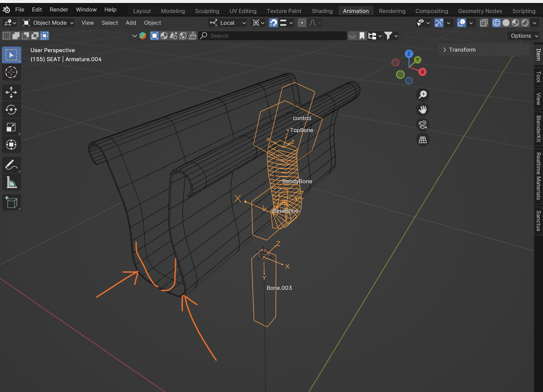This screenshot has height=392, width=543.
Task: Open the filter funnel dropdown
Action: tap(391, 36)
